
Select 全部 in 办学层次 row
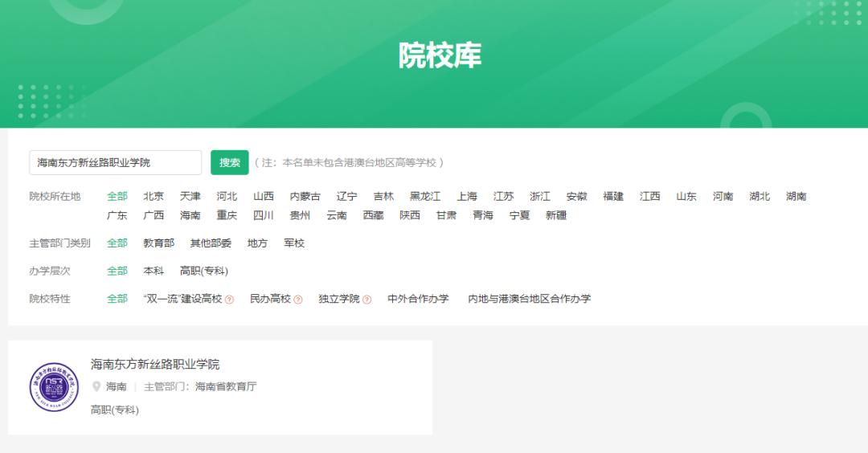coord(117,271)
